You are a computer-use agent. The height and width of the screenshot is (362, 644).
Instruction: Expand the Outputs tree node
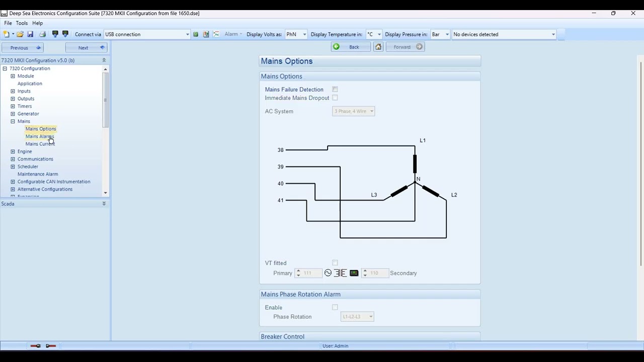(13, 99)
